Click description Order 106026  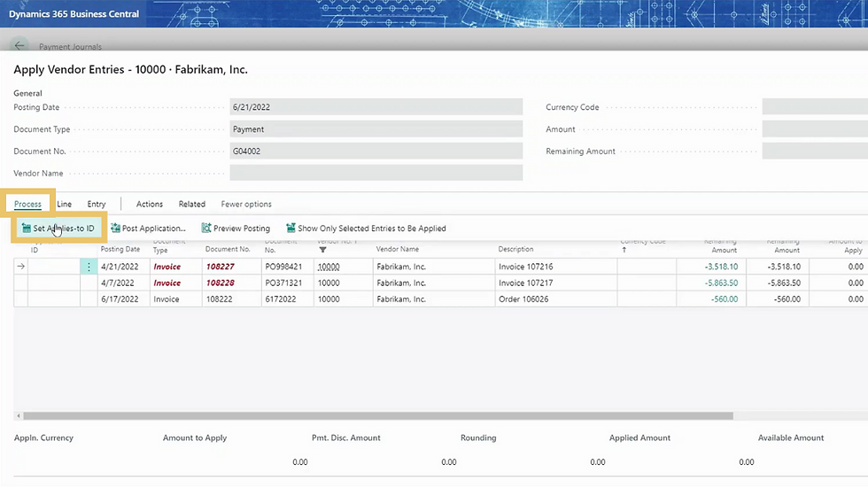pos(523,298)
